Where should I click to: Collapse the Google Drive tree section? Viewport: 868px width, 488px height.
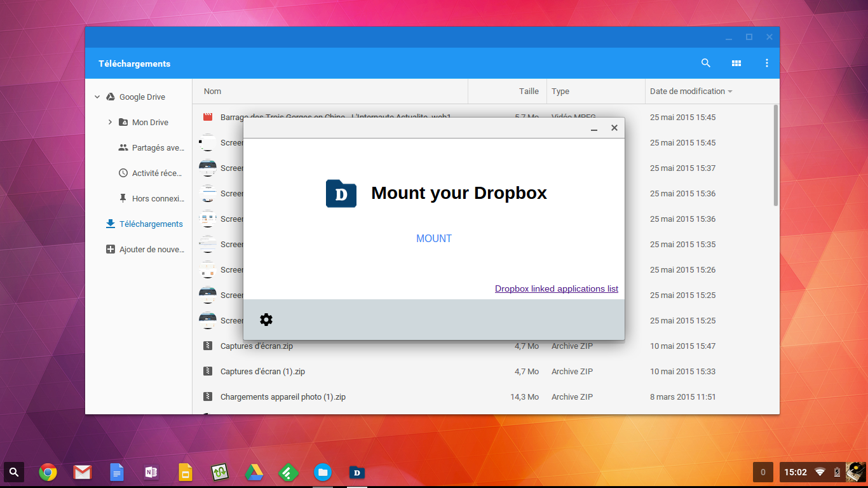[x=97, y=97]
